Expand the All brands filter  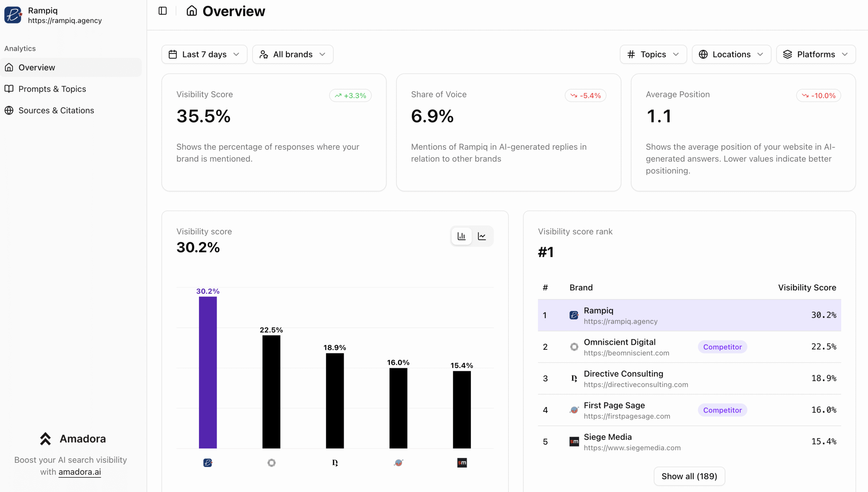[293, 54]
